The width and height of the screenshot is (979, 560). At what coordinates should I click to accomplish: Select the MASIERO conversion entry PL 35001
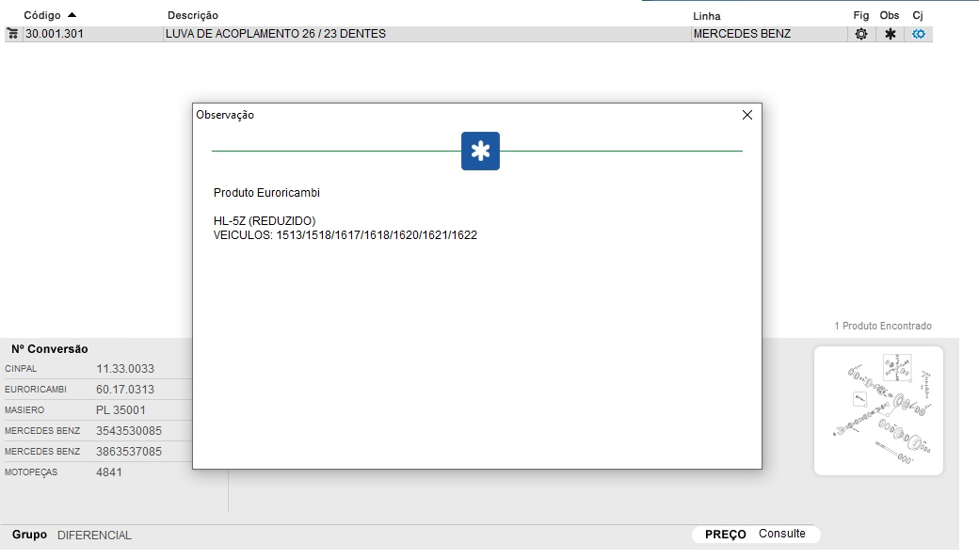point(120,410)
